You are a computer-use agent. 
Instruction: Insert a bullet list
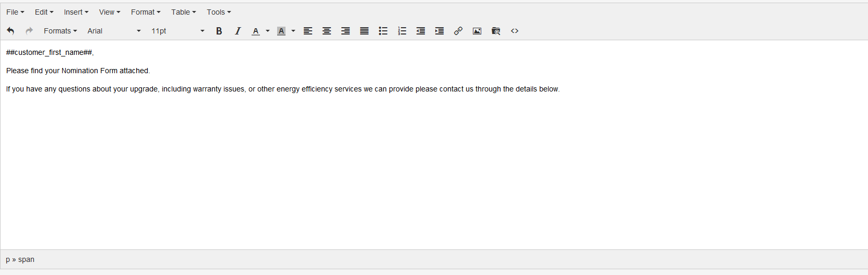pyautogui.click(x=383, y=31)
